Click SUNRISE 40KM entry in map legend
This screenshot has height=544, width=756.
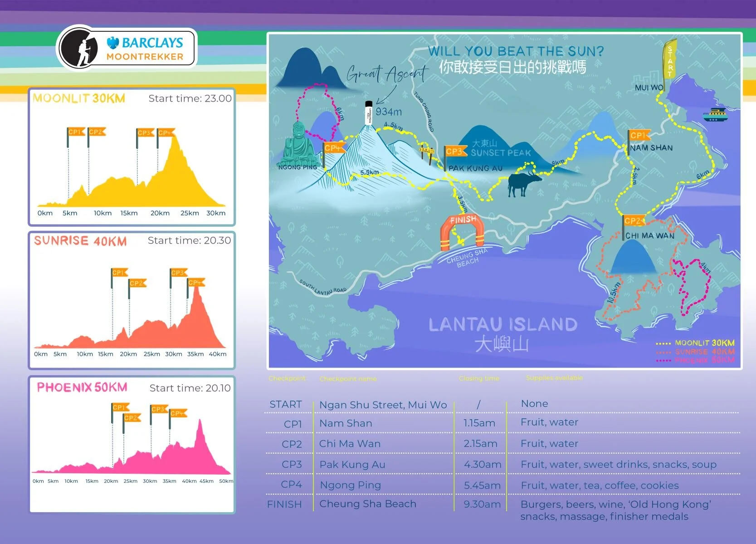[695, 352]
